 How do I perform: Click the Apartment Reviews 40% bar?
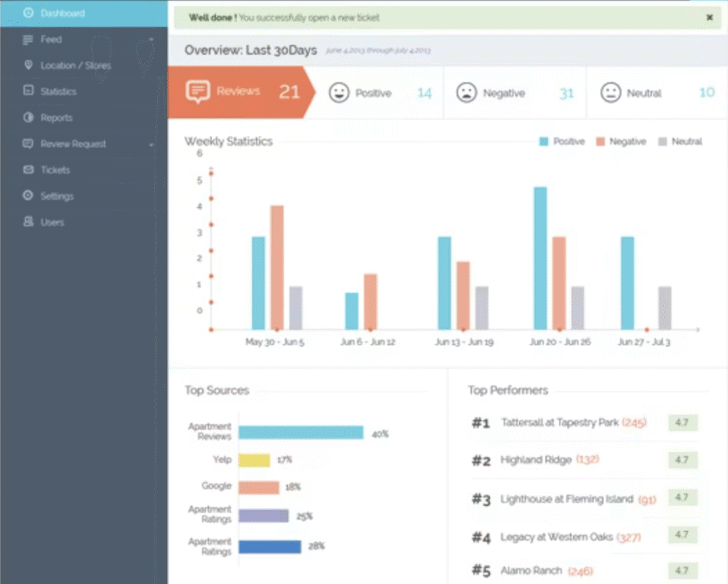point(301,433)
